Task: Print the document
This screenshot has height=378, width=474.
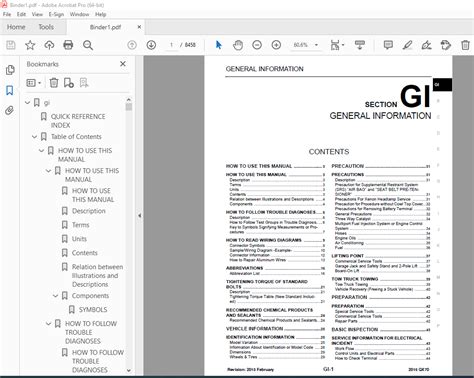Action: pos(68,45)
